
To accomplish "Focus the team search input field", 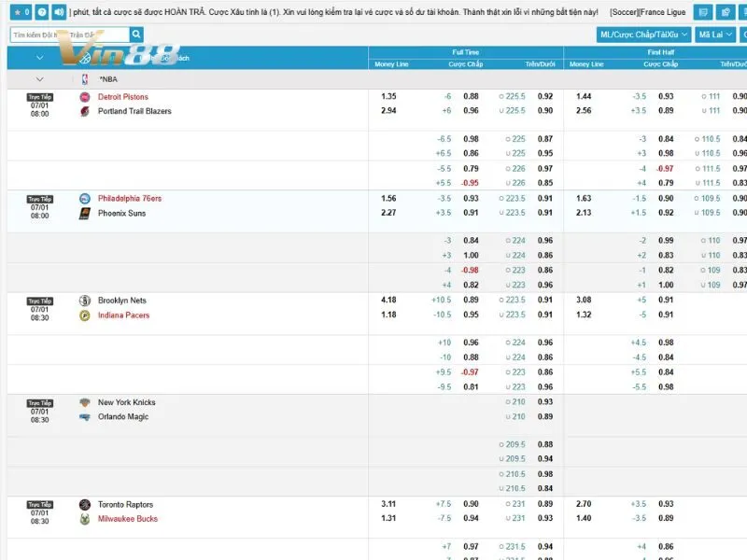I will click(69, 35).
